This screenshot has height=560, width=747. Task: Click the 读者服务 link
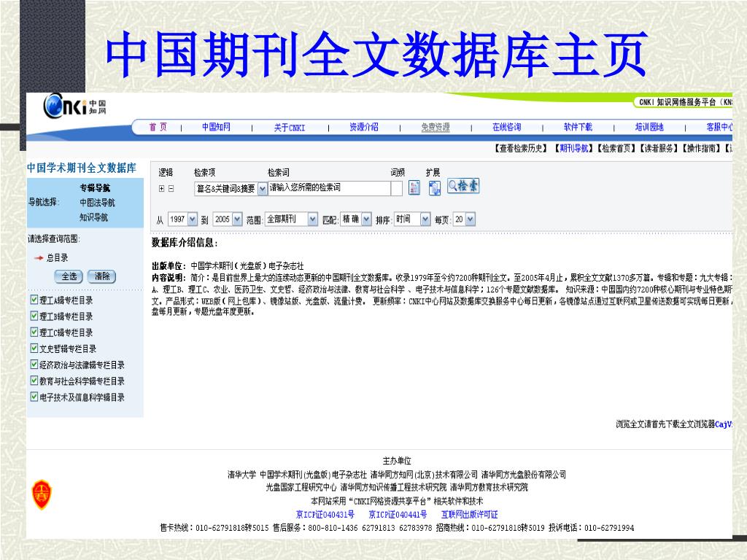(659, 149)
